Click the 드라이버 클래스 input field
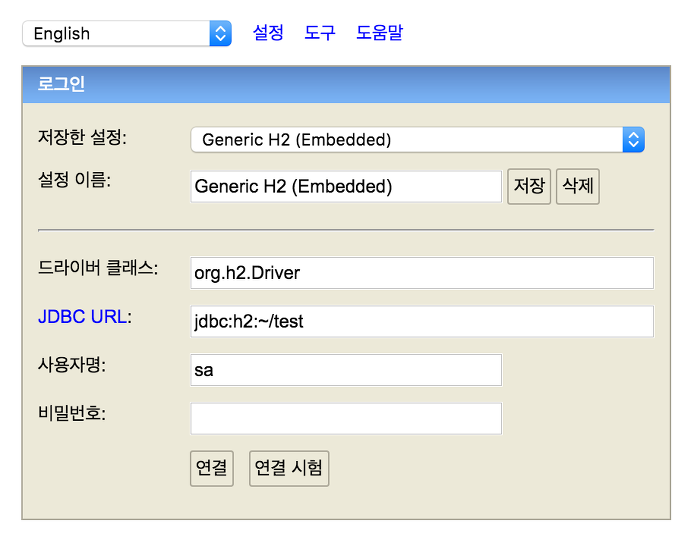The height and width of the screenshot is (552, 694). (x=422, y=273)
